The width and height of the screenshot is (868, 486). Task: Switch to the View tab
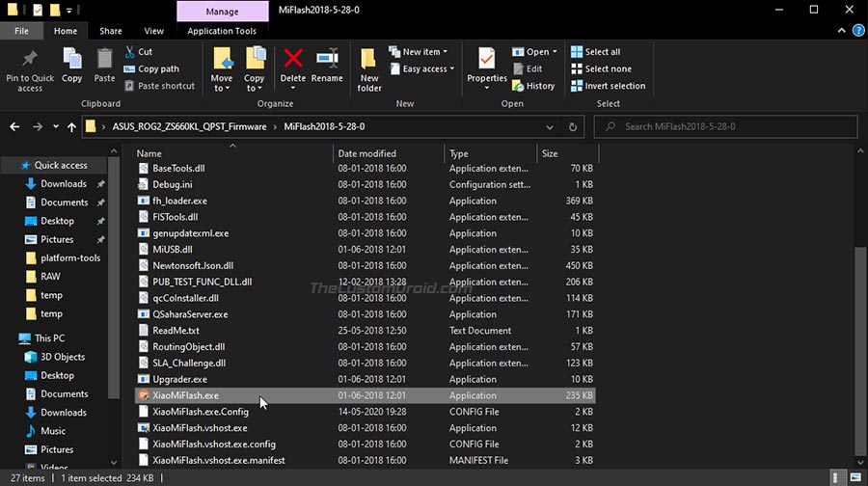coord(154,31)
